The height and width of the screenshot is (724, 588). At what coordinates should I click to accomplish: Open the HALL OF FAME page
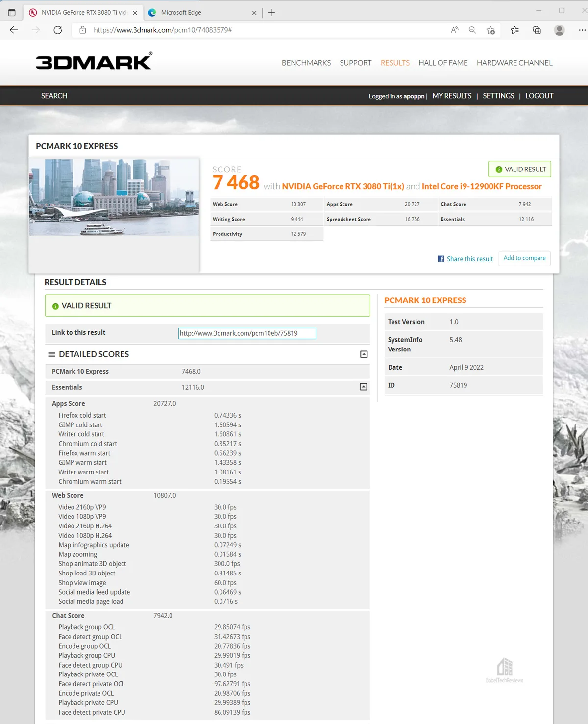tap(443, 63)
